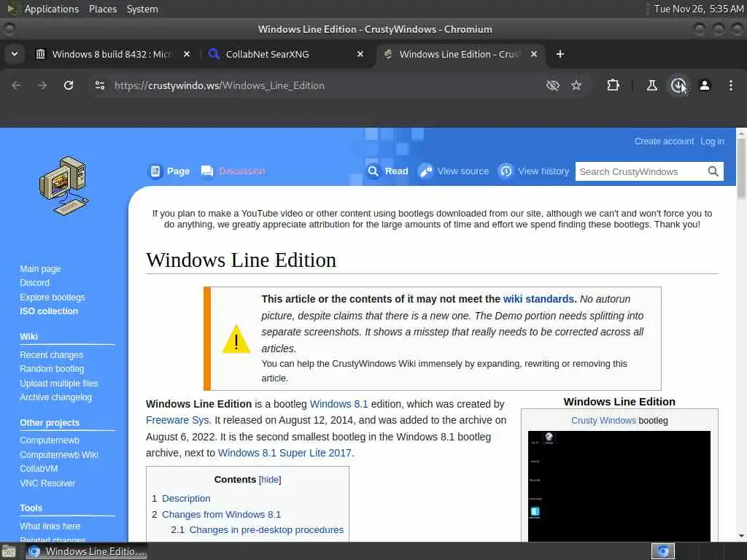Close the Windows 8 build 8432 tab
Viewport: 747px width, 560px height.
pos(187,54)
